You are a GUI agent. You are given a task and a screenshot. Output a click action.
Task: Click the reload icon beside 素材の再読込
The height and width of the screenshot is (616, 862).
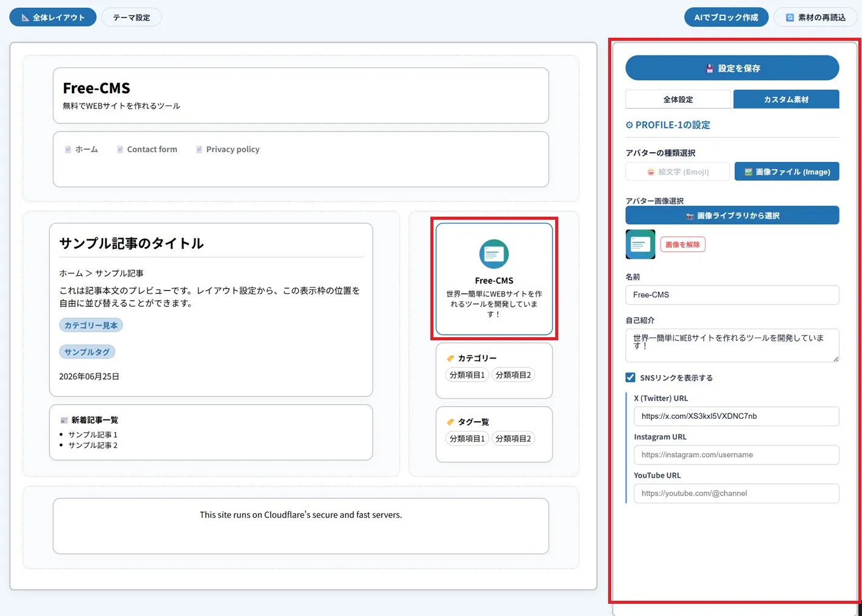click(x=790, y=18)
